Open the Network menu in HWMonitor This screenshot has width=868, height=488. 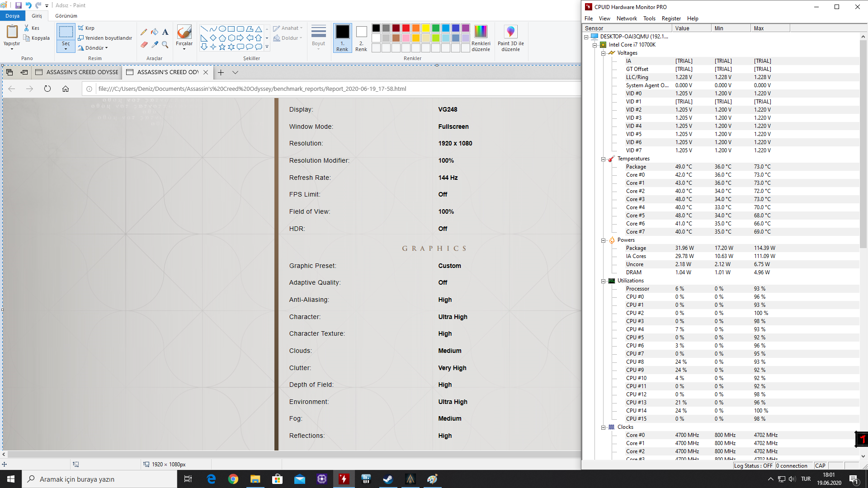click(x=627, y=19)
